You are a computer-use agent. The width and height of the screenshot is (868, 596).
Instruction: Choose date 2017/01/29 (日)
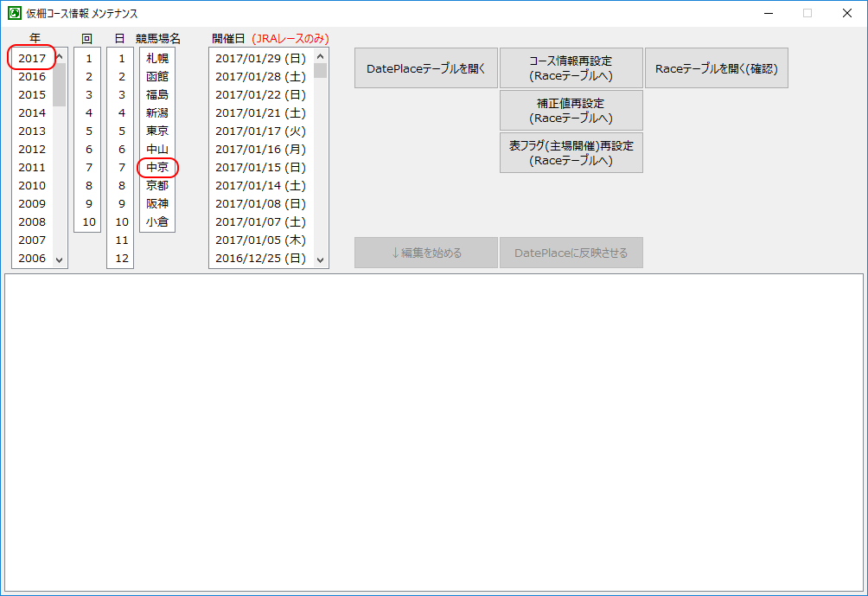[x=261, y=58]
